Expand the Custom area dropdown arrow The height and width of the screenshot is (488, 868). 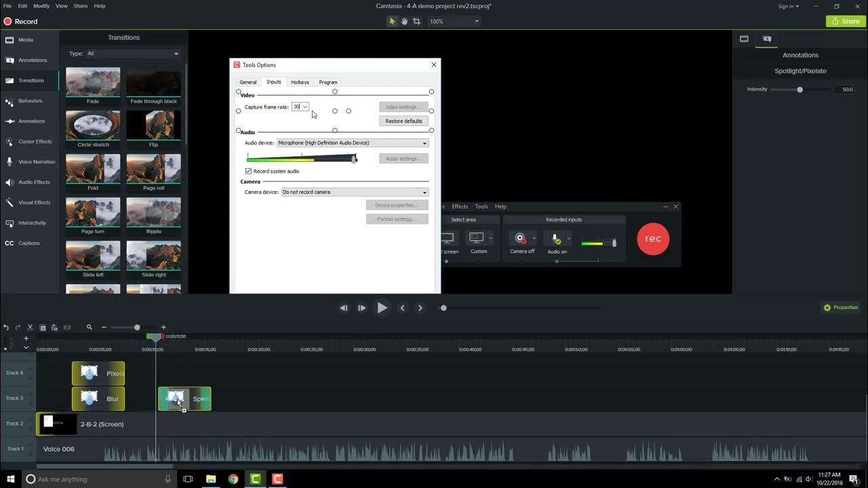(x=490, y=239)
